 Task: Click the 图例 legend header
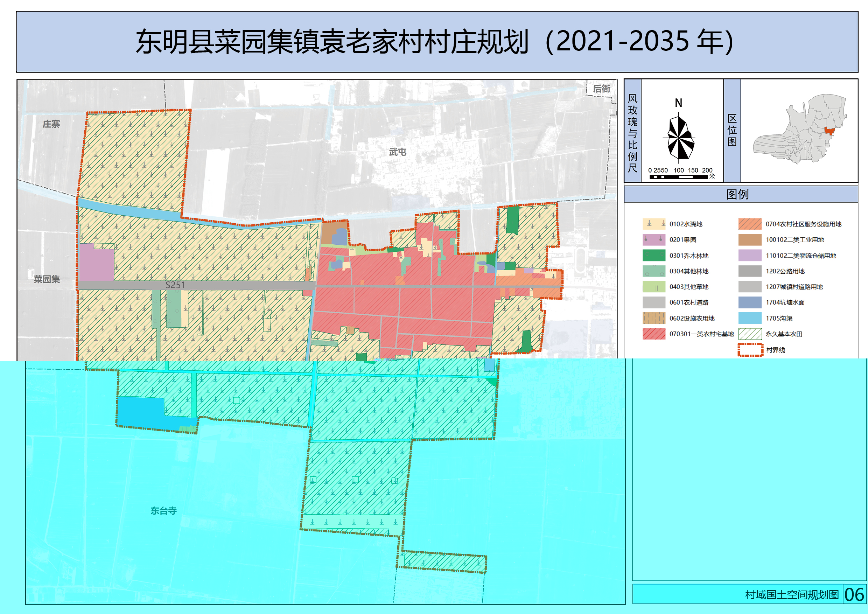[x=737, y=194]
